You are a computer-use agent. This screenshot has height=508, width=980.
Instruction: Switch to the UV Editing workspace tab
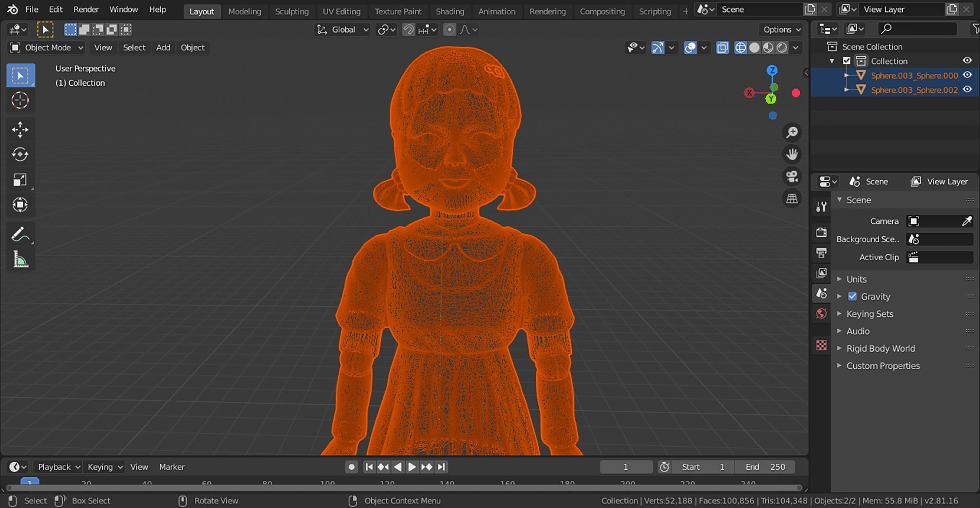pyautogui.click(x=341, y=11)
